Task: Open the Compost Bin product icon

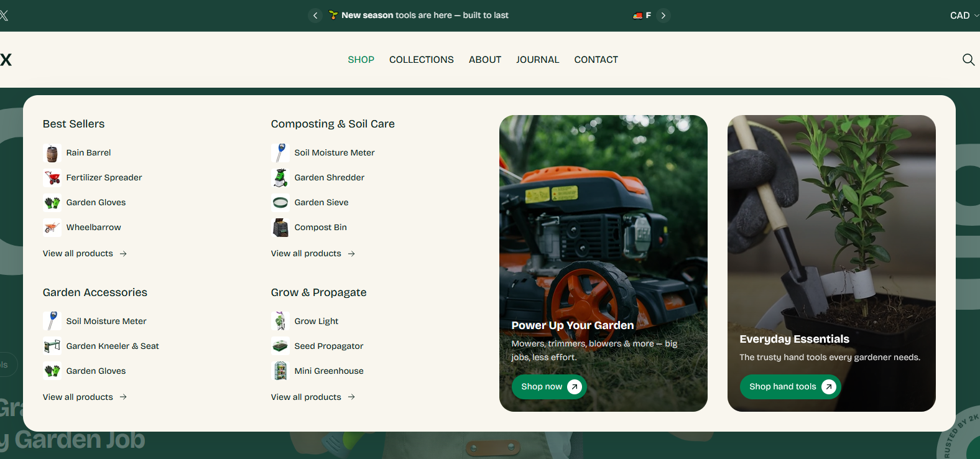Action: [x=280, y=228]
